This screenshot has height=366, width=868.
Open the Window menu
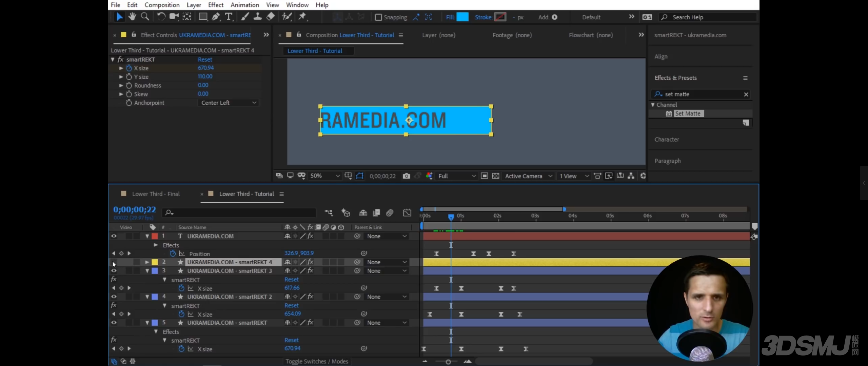pyautogui.click(x=297, y=5)
